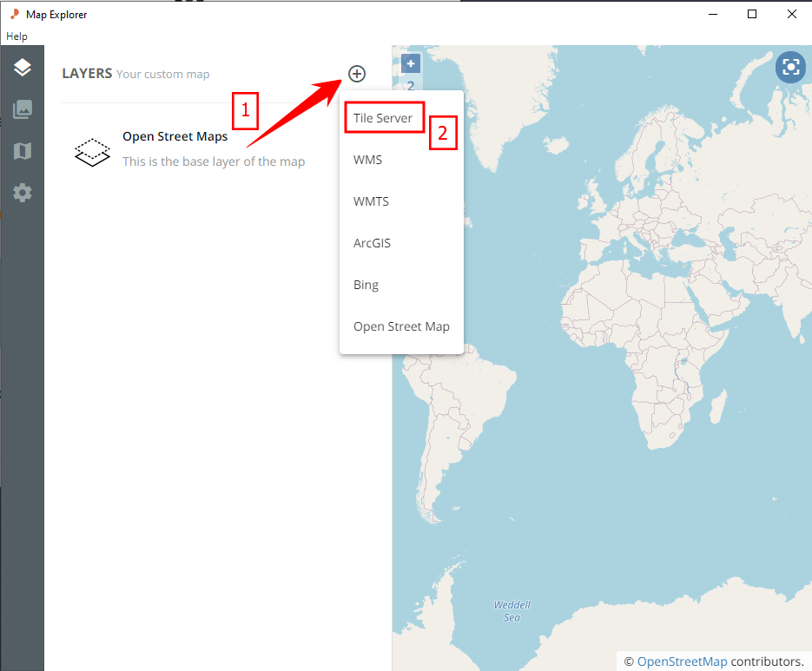812x671 pixels.
Task: Open the map view sidebar icon
Action: [x=21, y=150]
